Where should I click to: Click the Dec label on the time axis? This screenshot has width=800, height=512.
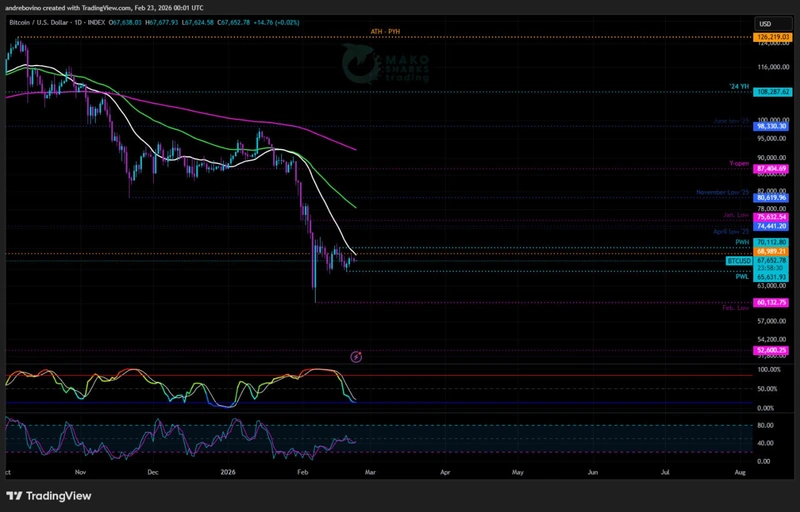pyautogui.click(x=152, y=470)
